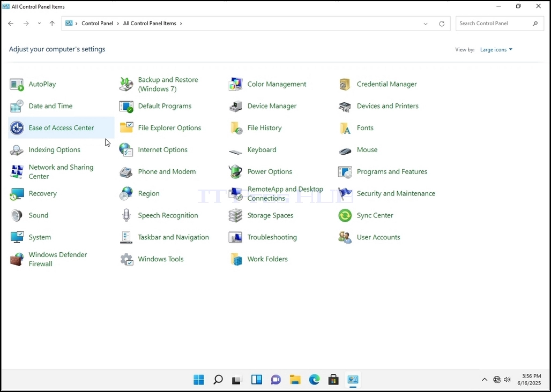Expand the chevron after Control Panel breadcrumb

tap(118, 24)
